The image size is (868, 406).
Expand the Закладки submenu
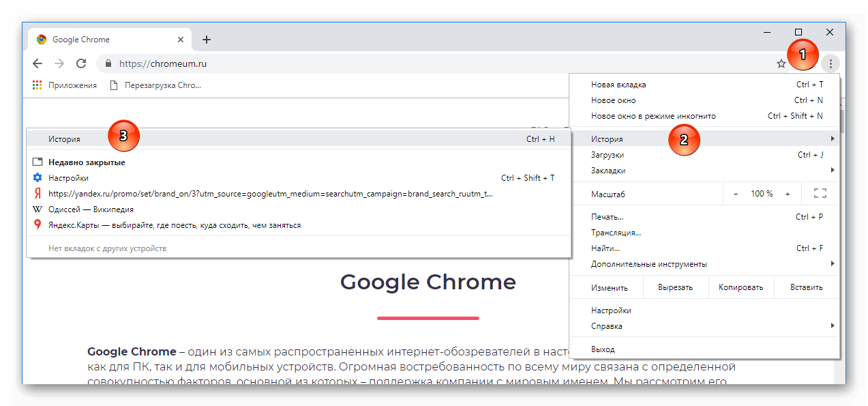704,171
